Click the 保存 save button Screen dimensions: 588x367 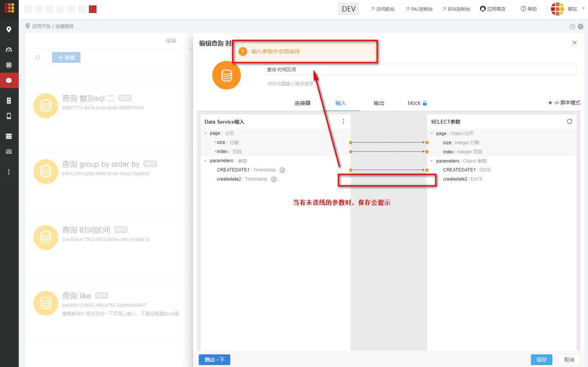pyautogui.click(x=541, y=359)
